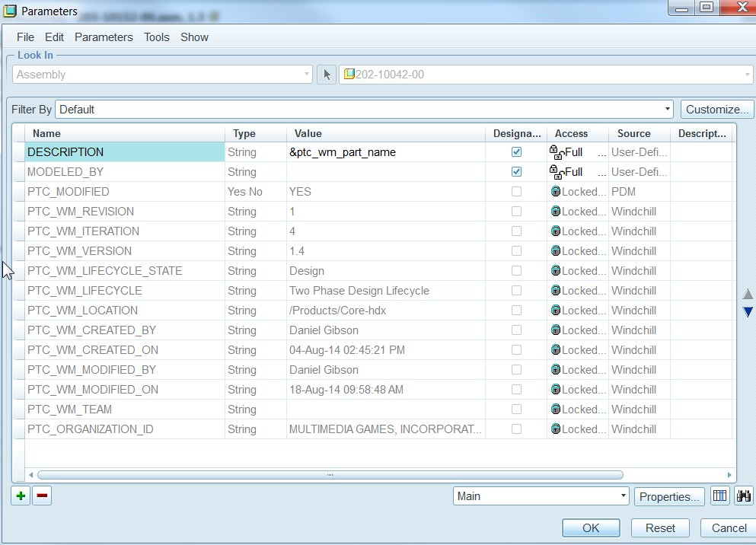The image size is (756, 545).
Task: Click the Cancel button
Action: click(x=729, y=528)
